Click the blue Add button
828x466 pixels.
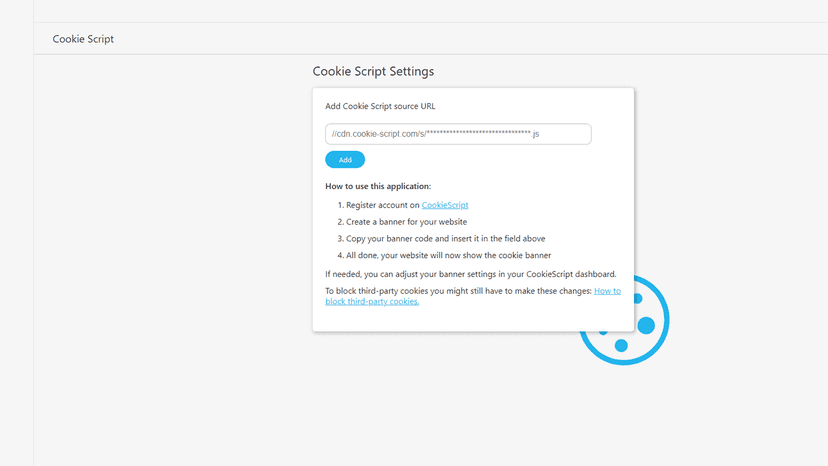(x=345, y=160)
